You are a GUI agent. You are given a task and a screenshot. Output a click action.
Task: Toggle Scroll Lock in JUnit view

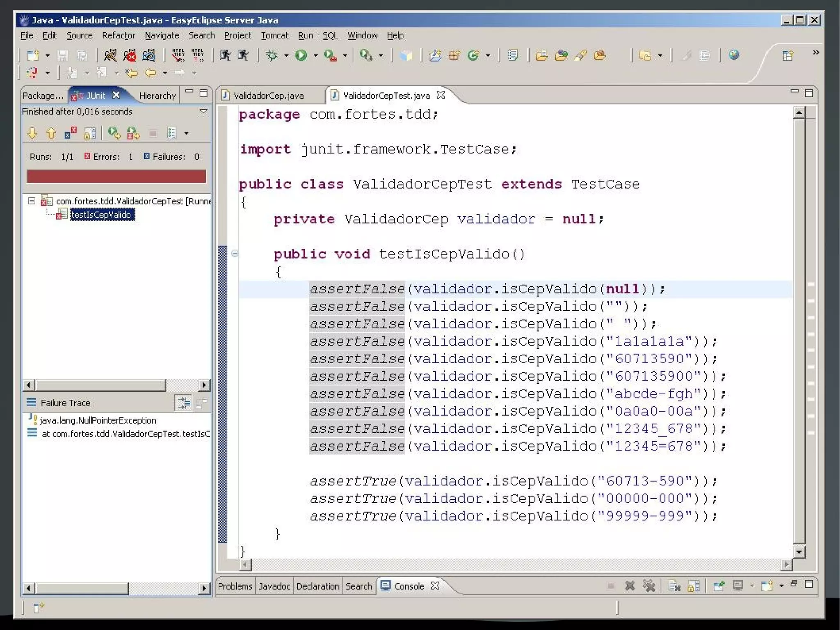(89, 133)
